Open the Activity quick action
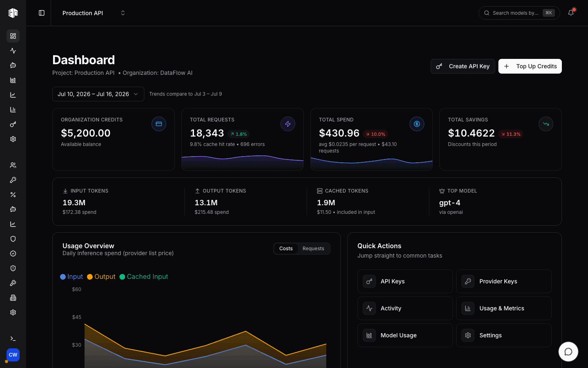Viewport: 588px width, 368px height. [x=405, y=308]
